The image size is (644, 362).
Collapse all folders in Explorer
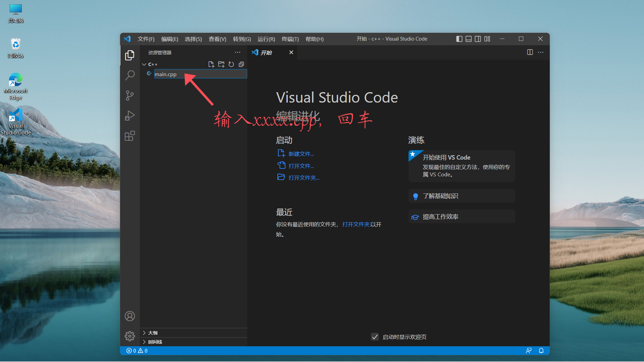point(241,64)
